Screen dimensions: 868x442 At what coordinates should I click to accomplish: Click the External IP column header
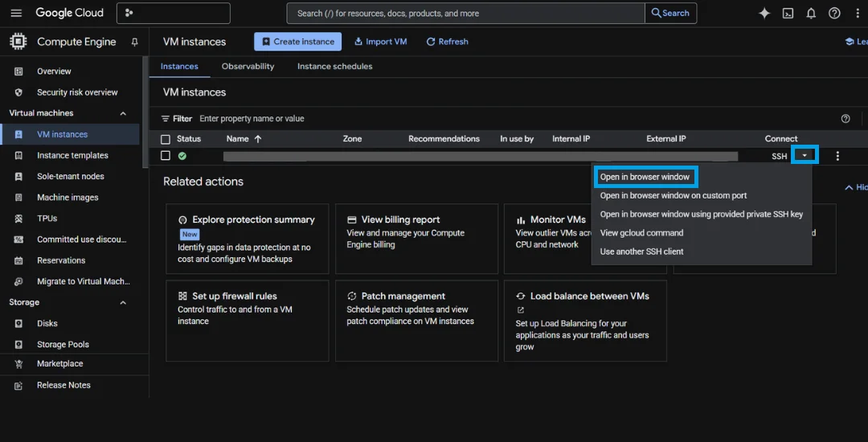(666, 139)
